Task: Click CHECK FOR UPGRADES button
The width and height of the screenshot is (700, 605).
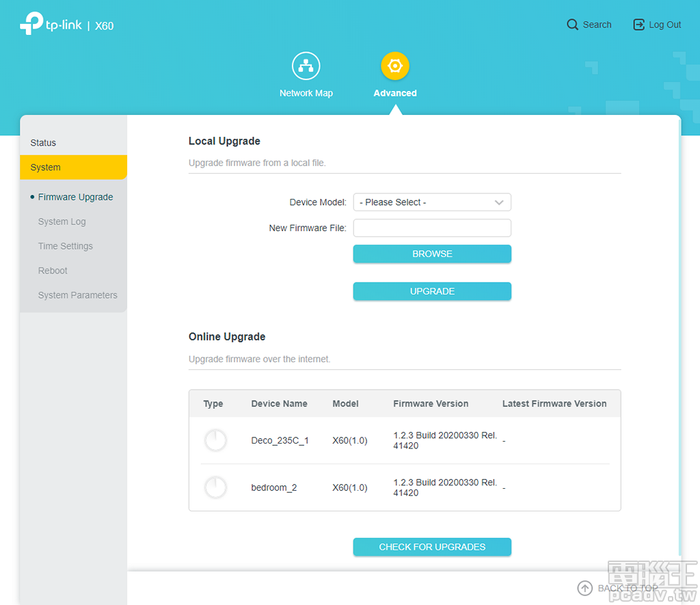Action: [x=432, y=547]
